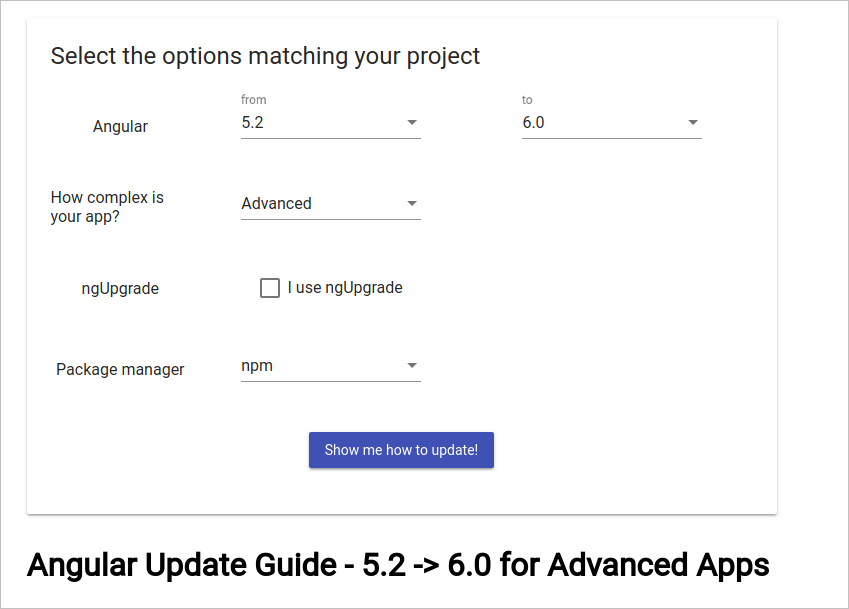Click the 'How complex is your app?' label
The height and width of the screenshot is (609, 849).
point(107,207)
